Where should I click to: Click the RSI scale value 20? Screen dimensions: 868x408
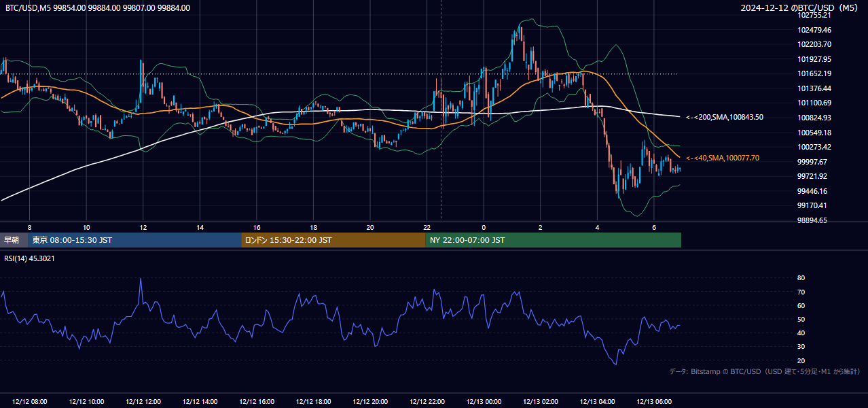801,360
